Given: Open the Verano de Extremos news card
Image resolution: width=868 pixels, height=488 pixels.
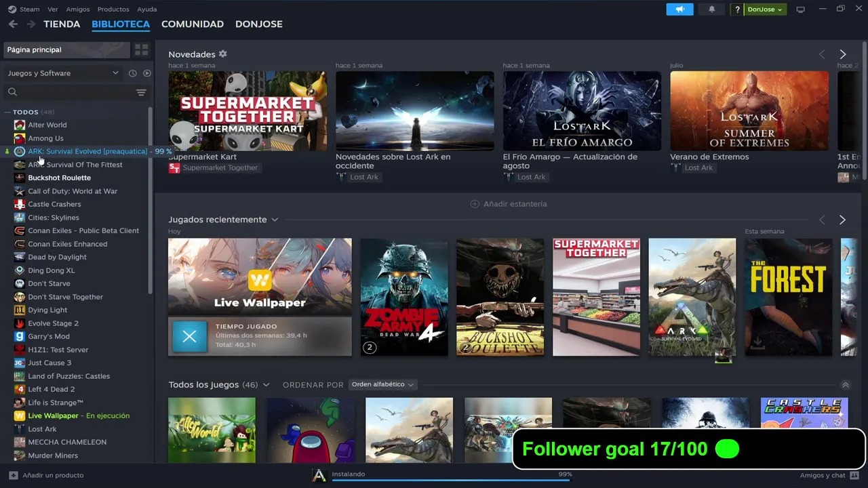Looking at the screenshot, I should point(749,111).
